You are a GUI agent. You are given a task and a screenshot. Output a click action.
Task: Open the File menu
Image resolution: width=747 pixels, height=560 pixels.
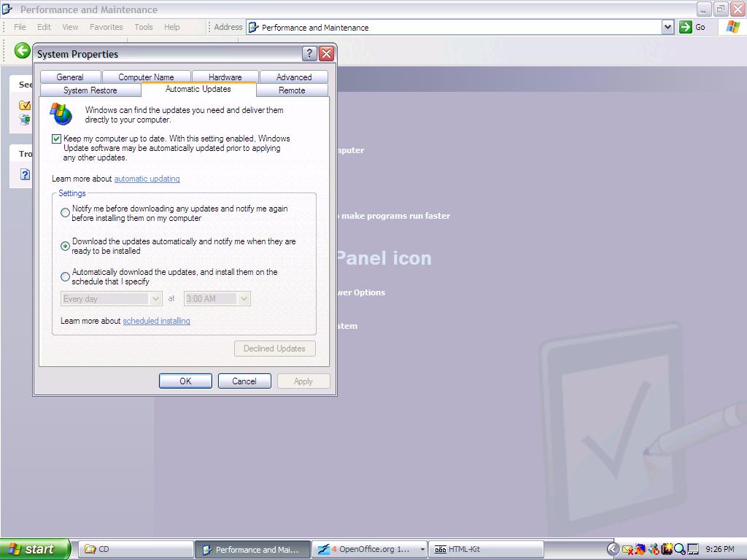click(x=20, y=27)
